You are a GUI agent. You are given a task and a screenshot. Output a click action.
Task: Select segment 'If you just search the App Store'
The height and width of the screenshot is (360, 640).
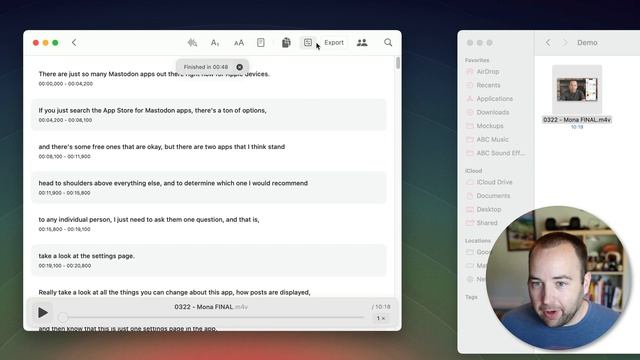(x=209, y=115)
